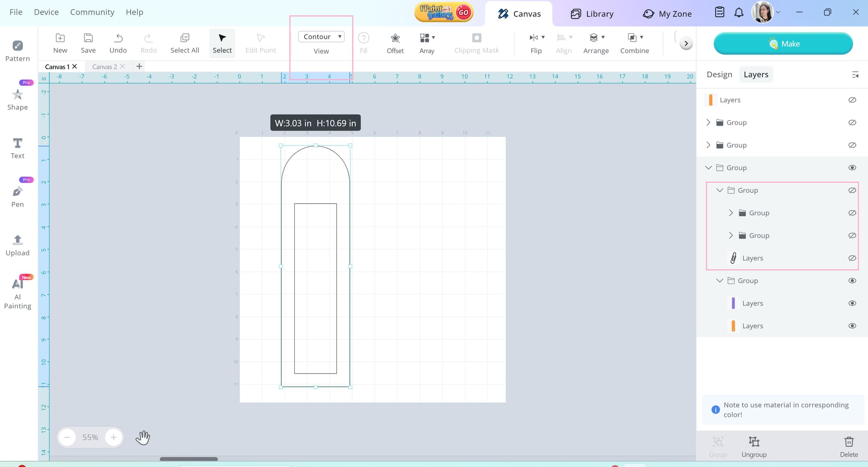Viewport: 868px width, 467px height.
Task: Open the Upload tool
Action: tap(17, 245)
